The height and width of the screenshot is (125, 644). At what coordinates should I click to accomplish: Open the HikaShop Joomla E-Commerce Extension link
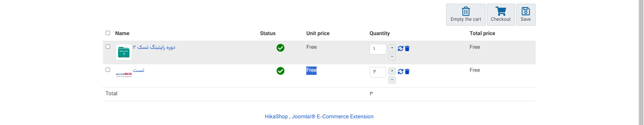[319, 116]
